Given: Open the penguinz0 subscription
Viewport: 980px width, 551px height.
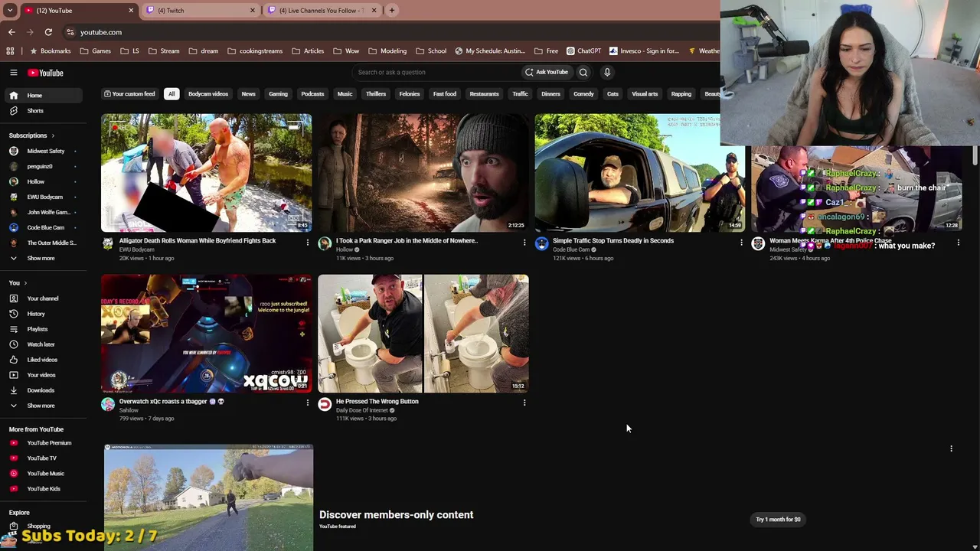Looking at the screenshot, I should coord(43,166).
